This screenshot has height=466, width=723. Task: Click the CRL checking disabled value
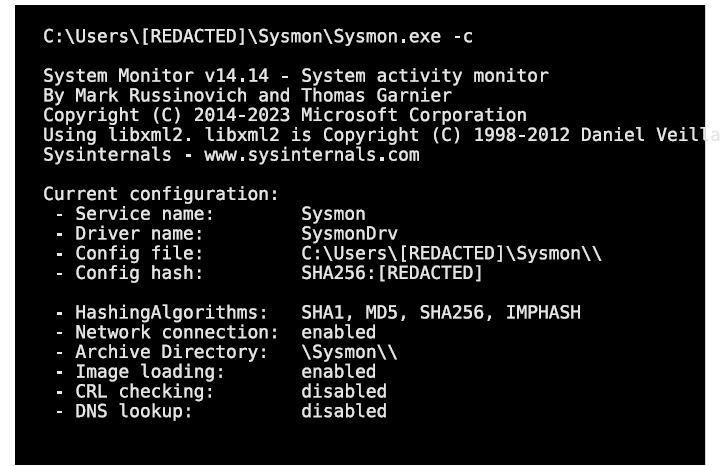coord(343,391)
